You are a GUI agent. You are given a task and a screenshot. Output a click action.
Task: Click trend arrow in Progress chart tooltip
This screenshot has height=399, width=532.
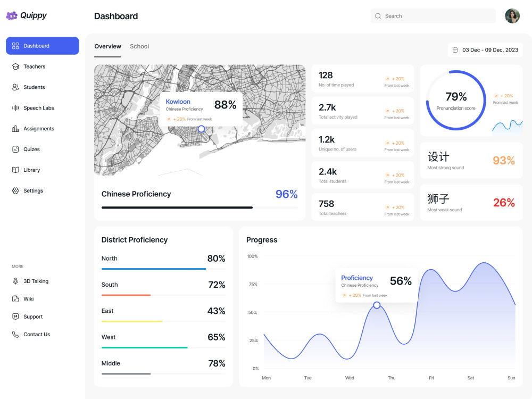tap(344, 295)
